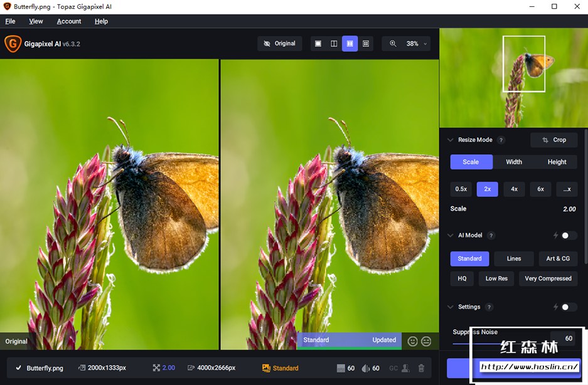Open Settings help question mark
Image resolution: width=588 pixels, height=385 pixels.
489,307
